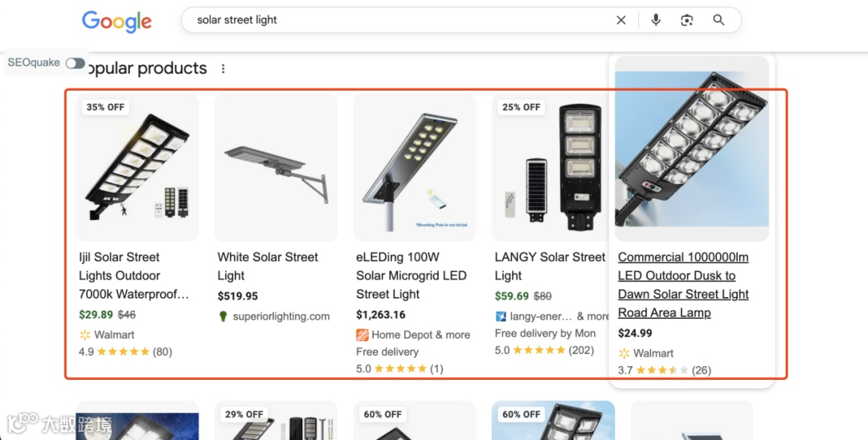Click superiorlighting.com seller link
868x440 pixels.
pyautogui.click(x=280, y=316)
